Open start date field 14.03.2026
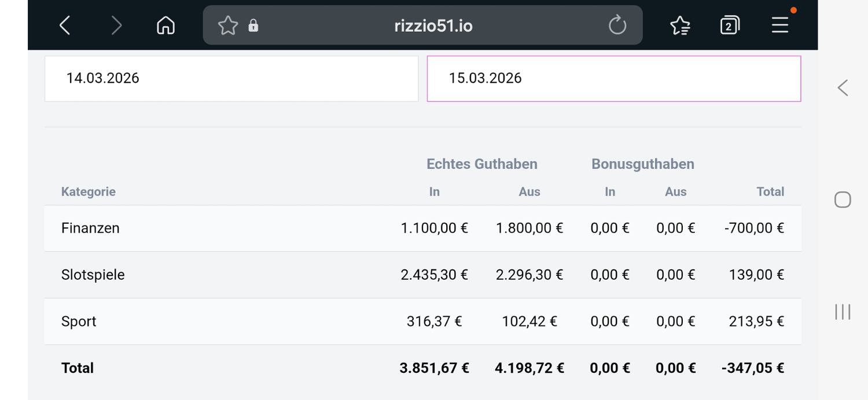Image resolution: width=868 pixels, height=400 pixels. click(231, 79)
